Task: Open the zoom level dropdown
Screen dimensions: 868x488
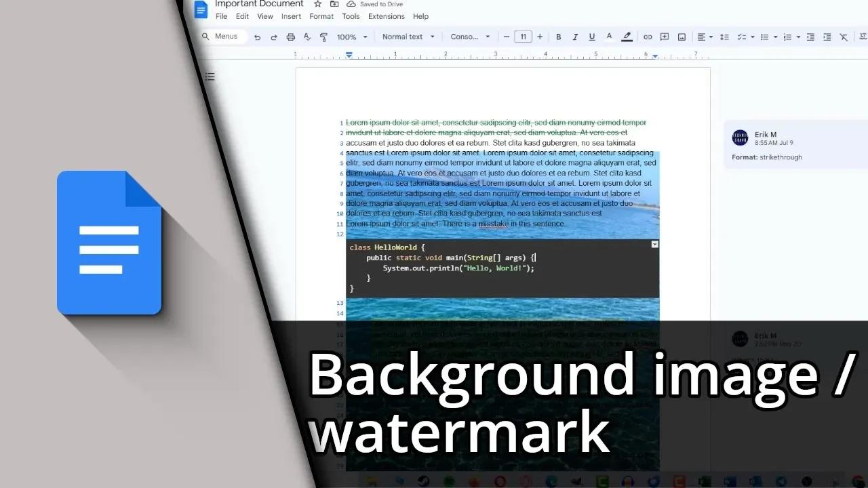Action: 353,37
